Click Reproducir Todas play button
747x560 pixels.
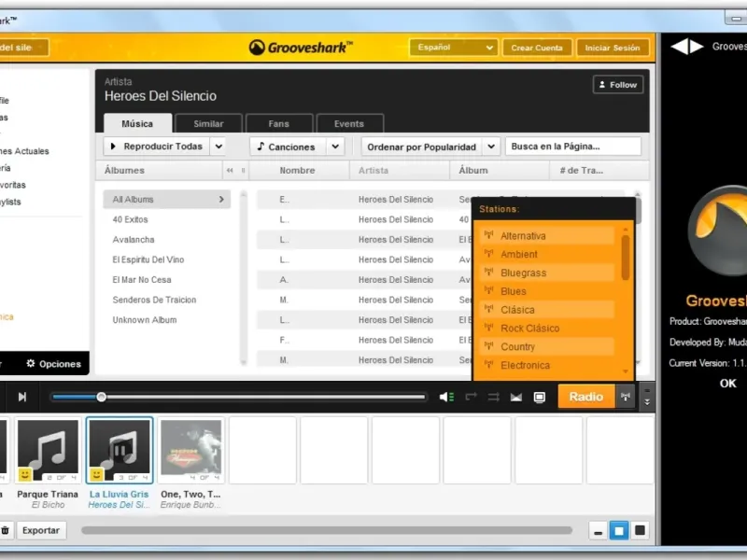tap(157, 147)
